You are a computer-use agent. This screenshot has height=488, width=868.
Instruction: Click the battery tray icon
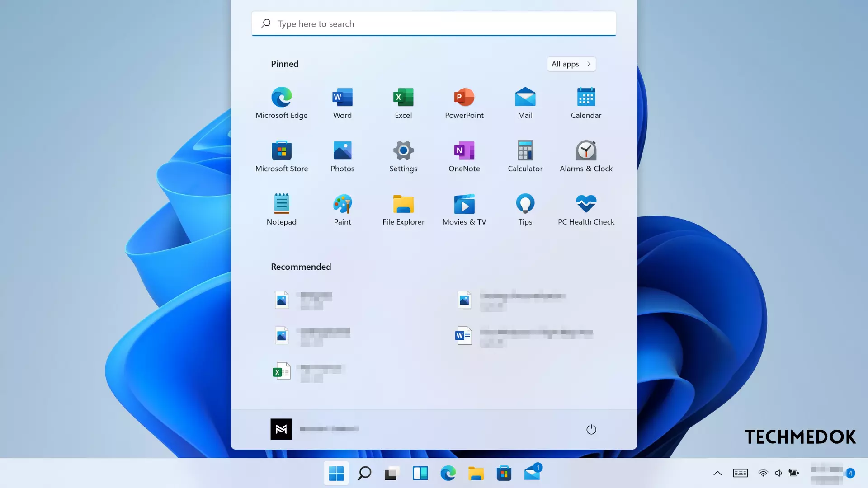click(x=794, y=473)
